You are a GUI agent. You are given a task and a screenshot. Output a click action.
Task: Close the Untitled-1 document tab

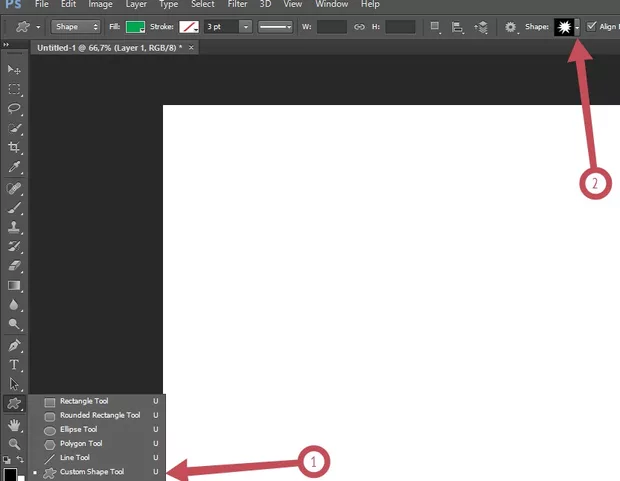[x=191, y=47]
